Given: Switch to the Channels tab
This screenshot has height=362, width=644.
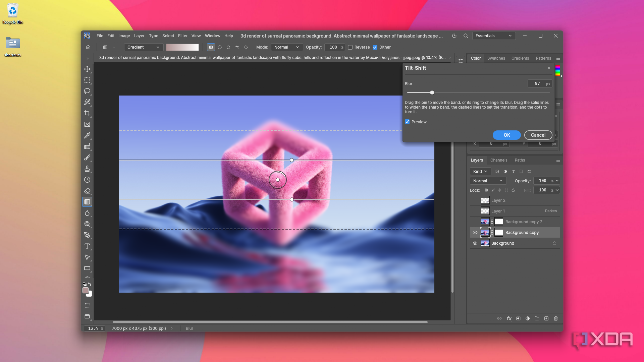Looking at the screenshot, I should coord(499,160).
